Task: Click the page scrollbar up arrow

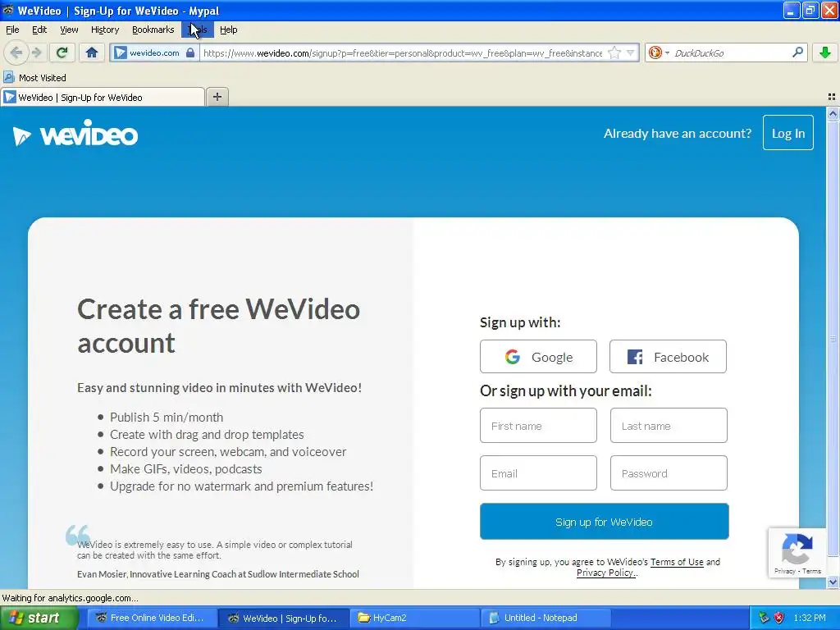Action: coord(833,113)
